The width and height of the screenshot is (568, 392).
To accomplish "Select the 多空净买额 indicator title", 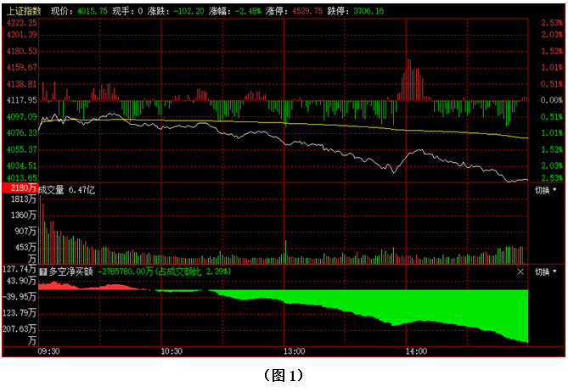I will 70,272.
